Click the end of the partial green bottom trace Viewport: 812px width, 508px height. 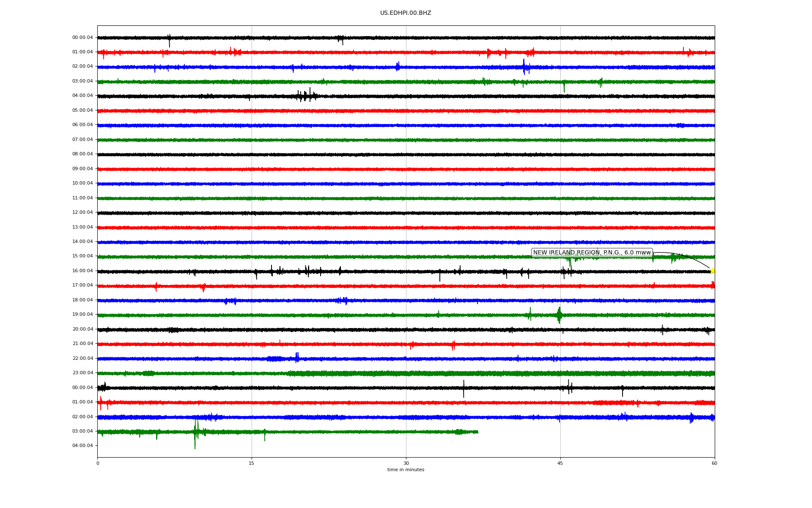click(477, 432)
